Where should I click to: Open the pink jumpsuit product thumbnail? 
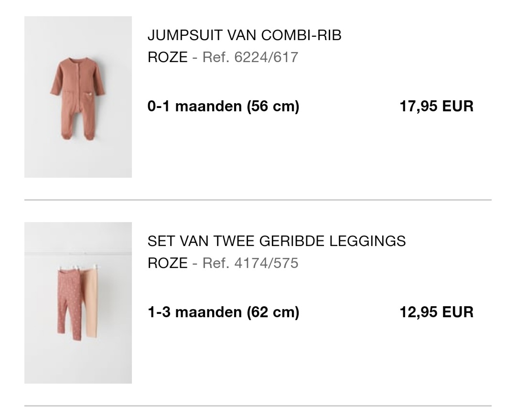78,97
